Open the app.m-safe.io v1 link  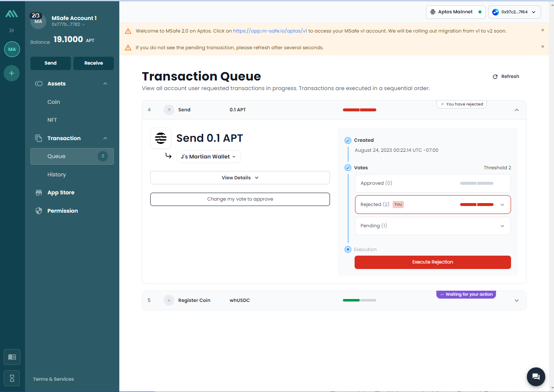pyautogui.click(x=270, y=31)
